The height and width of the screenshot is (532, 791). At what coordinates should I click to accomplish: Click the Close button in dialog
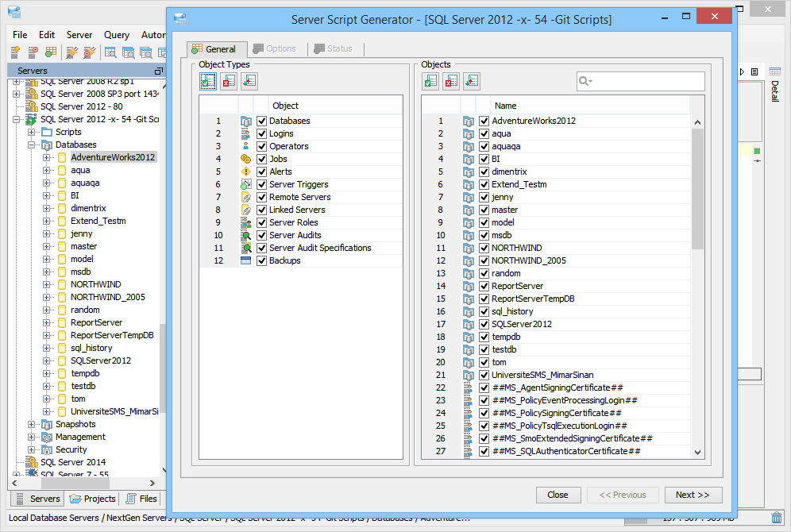[558, 495]
